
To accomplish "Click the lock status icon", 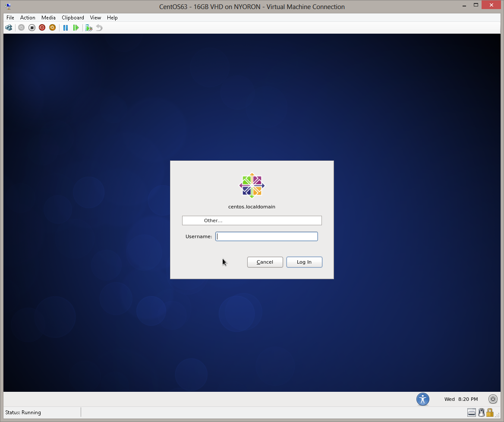I will pyautogui.click(x=490, y=413).
